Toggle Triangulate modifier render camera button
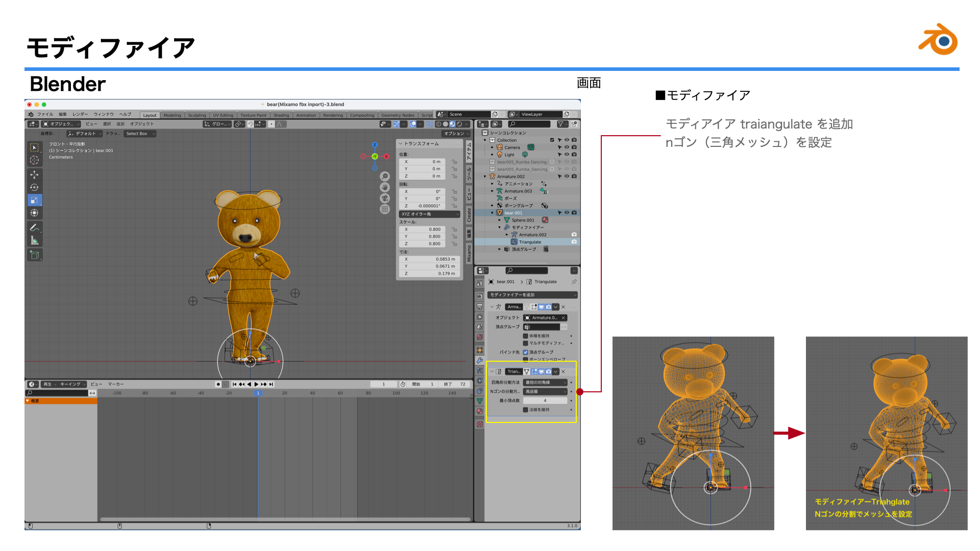 tap(549, 371)
